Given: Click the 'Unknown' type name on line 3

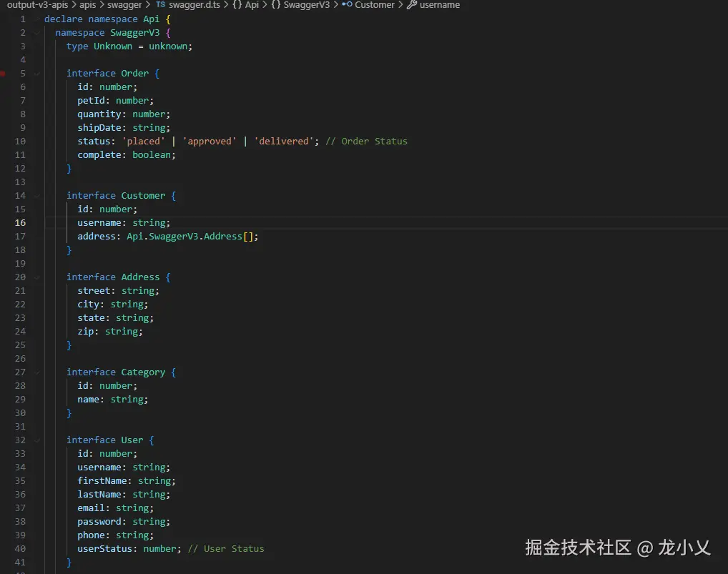Looking at the screenshot, I should click(x=113, y=46).
